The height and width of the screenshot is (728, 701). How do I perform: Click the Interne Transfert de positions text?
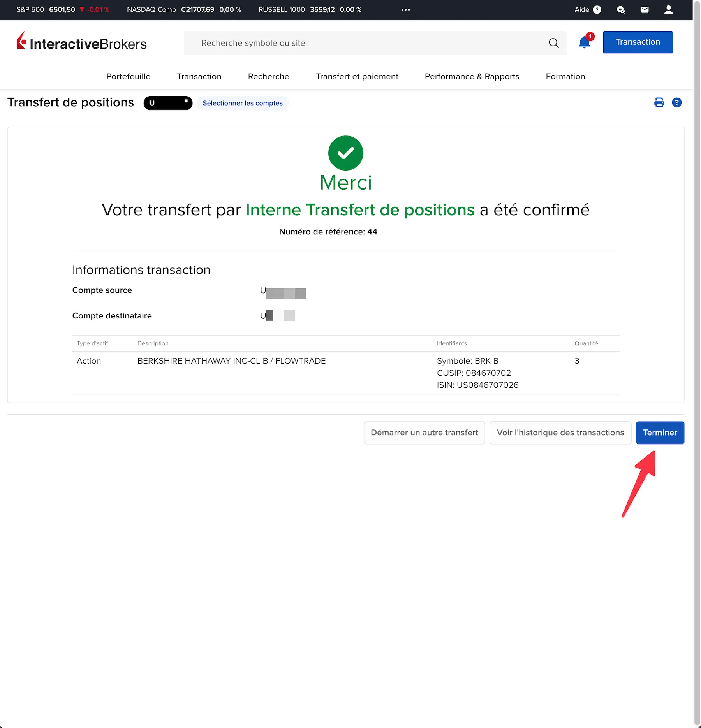coord(360,210)
